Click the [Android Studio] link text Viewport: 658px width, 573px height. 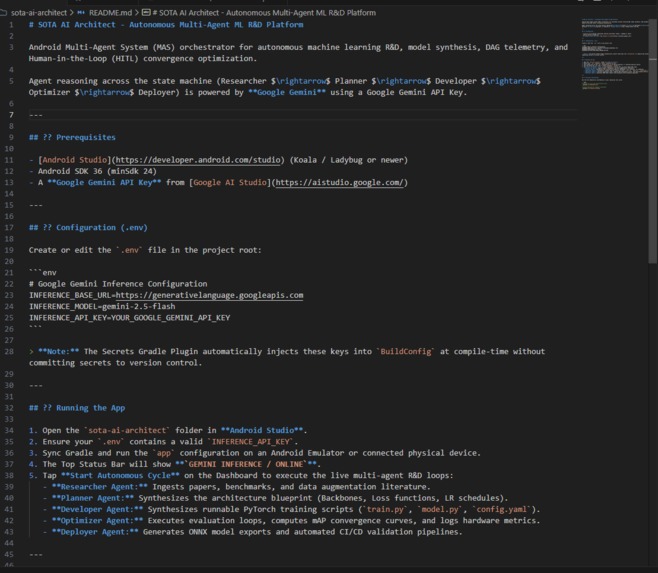click(74, 160)
